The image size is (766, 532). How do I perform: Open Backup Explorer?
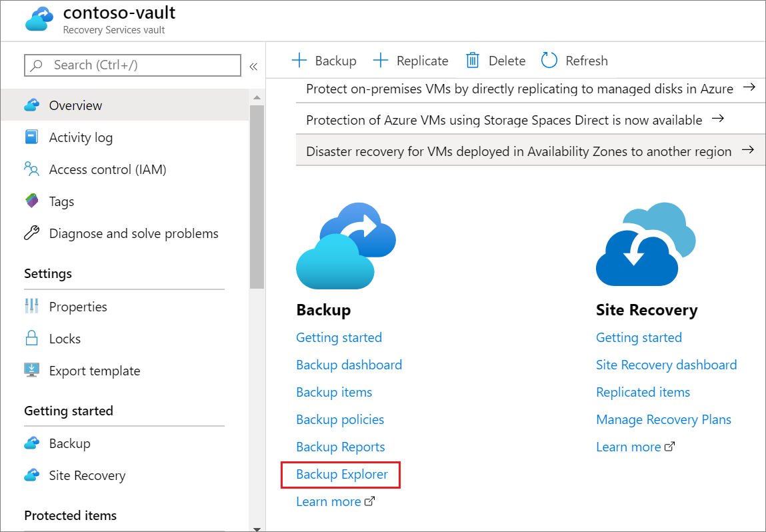[341, 474]
